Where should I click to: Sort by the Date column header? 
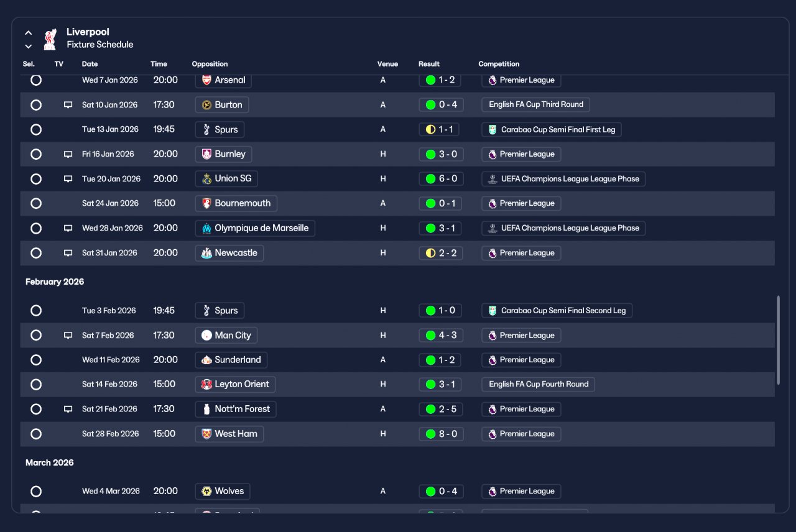click(x=90, y=64)
